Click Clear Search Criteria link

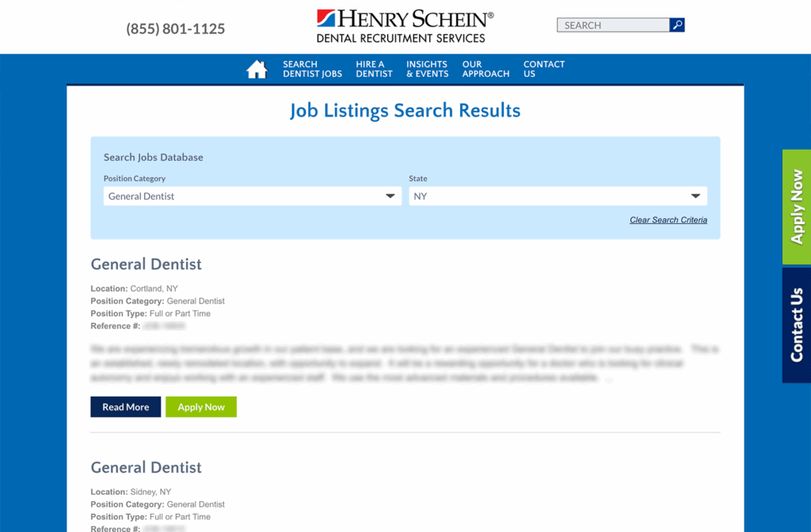(668, 220)
